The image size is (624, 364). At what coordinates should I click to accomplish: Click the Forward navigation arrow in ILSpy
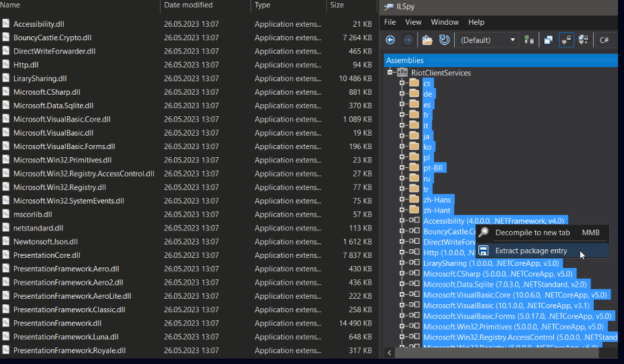coord(408,40)
